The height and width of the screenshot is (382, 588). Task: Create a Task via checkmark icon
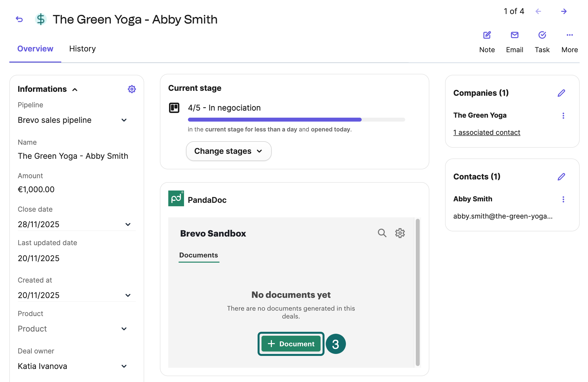coord(542,35)
